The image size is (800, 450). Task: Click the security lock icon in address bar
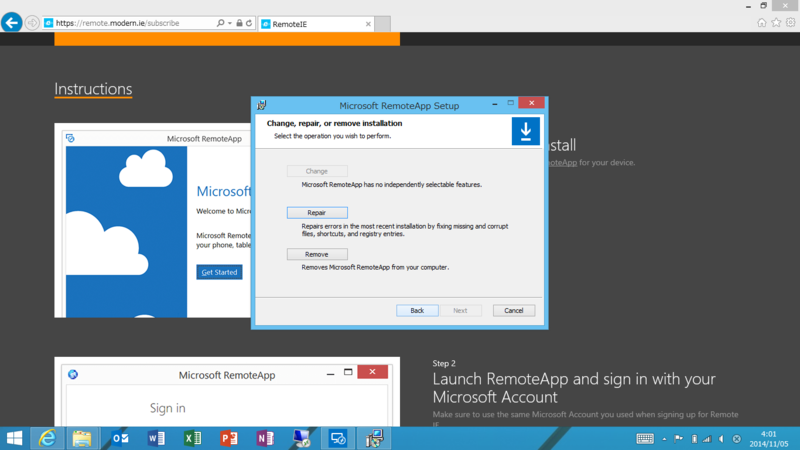click(239, 23)
